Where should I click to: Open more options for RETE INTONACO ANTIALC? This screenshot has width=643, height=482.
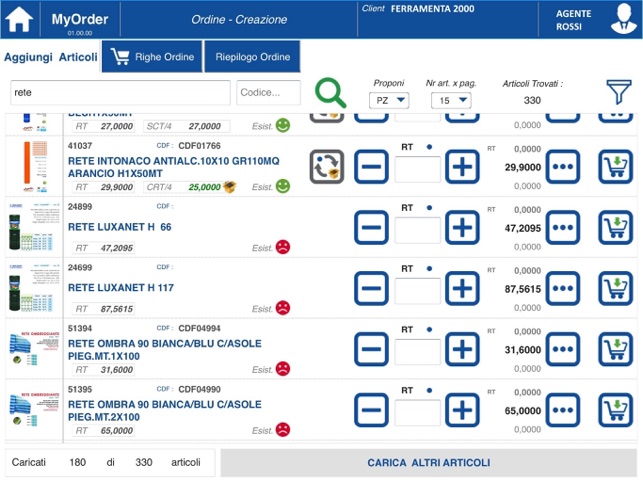coord(563,167)
